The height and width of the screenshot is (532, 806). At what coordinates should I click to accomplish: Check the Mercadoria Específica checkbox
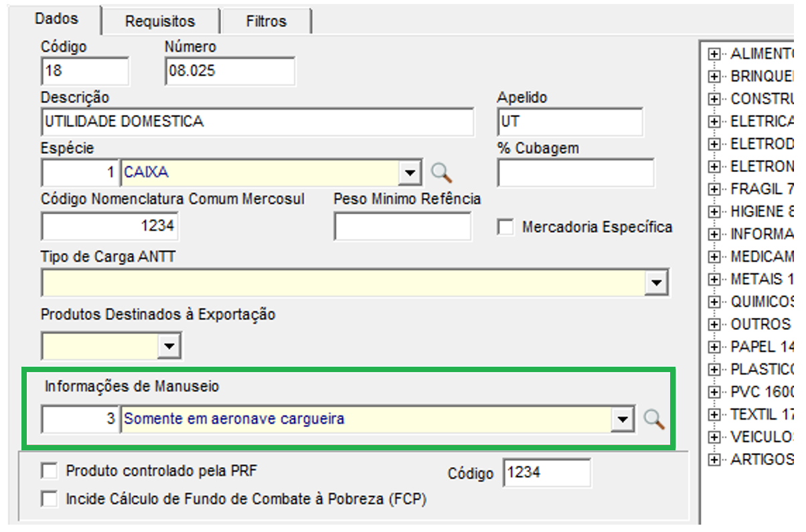505,228
